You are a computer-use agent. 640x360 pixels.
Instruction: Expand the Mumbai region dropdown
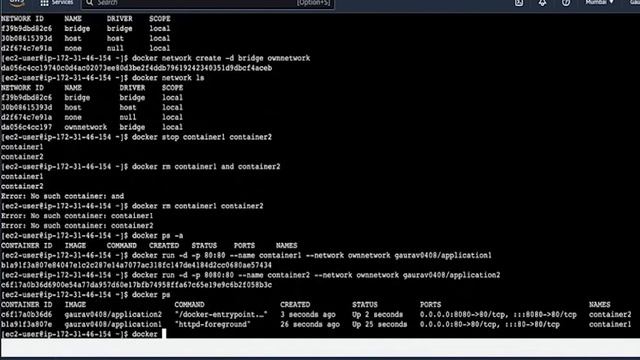coord(599,2)
